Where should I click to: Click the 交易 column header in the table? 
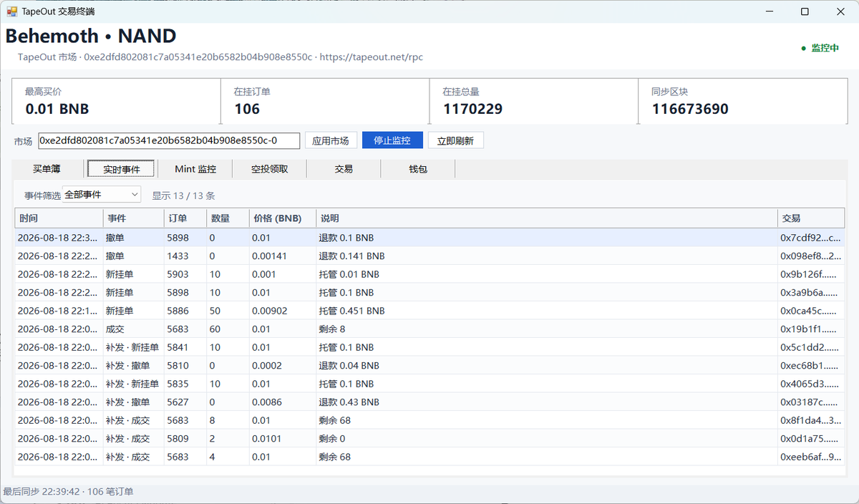(x=811, y=218)
